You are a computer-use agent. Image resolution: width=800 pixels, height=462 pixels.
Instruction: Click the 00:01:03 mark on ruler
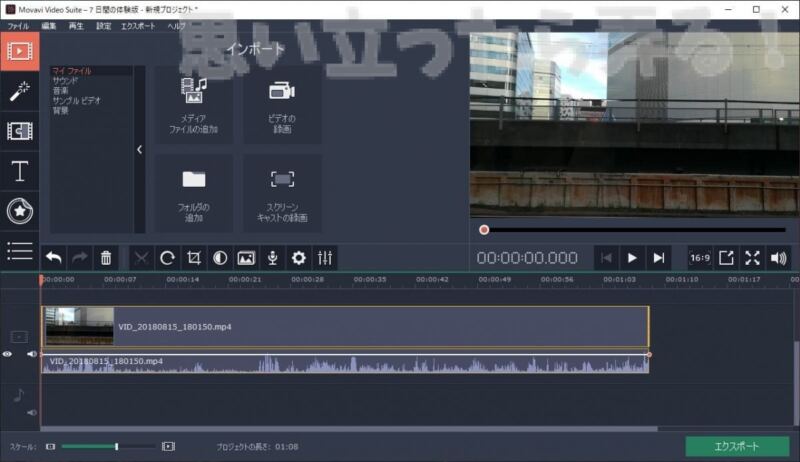[619, 279]
